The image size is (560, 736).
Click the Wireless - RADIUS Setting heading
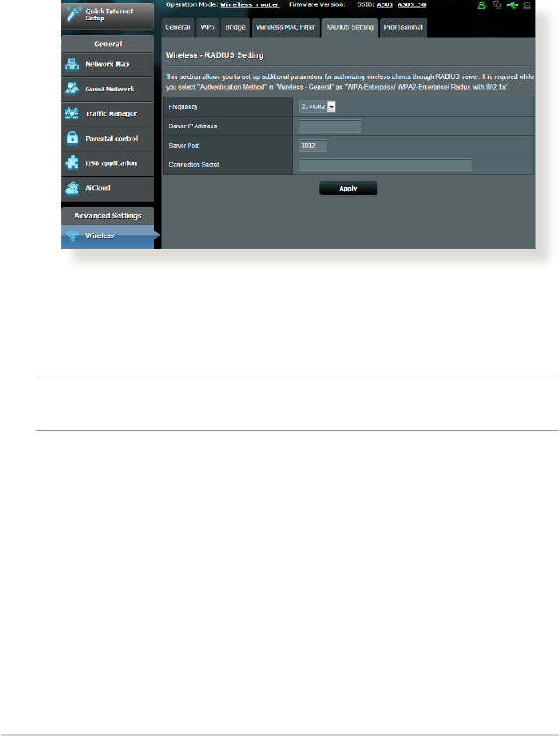point(215,55)
